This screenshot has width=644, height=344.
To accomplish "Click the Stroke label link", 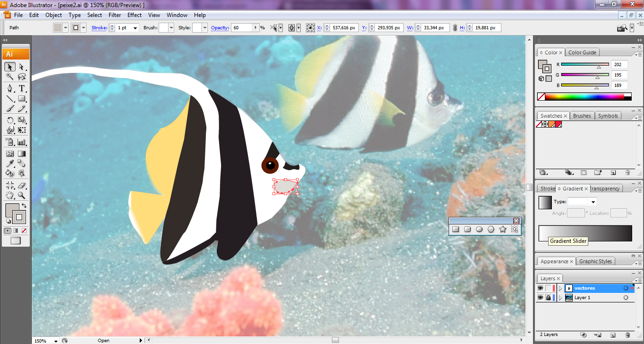I will (x=99, y=28).
